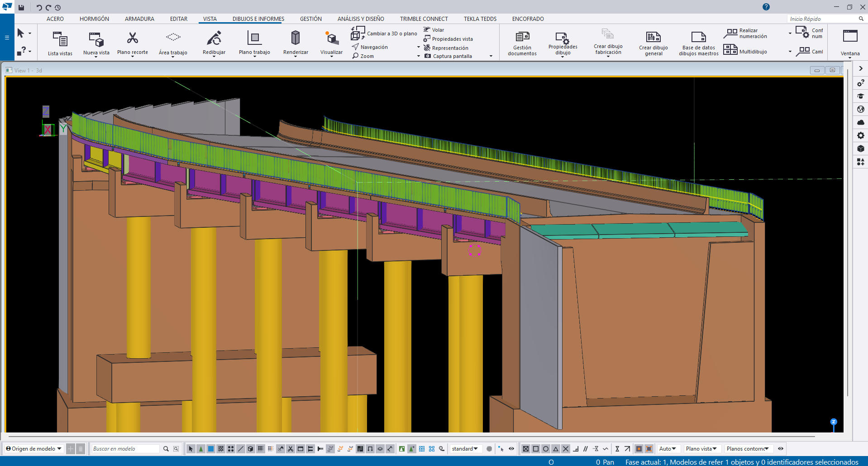Screen dimensions: 868x466
Task: Select the Renderizar tool
Action: pyautogui.click(x=295, y=38)
